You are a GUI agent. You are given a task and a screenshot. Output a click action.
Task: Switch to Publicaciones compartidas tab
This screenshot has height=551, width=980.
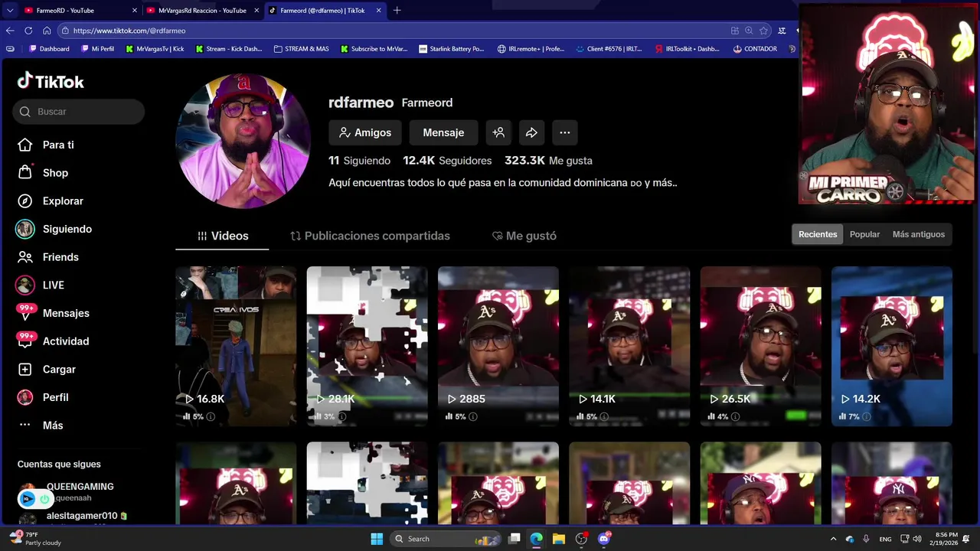370,236
